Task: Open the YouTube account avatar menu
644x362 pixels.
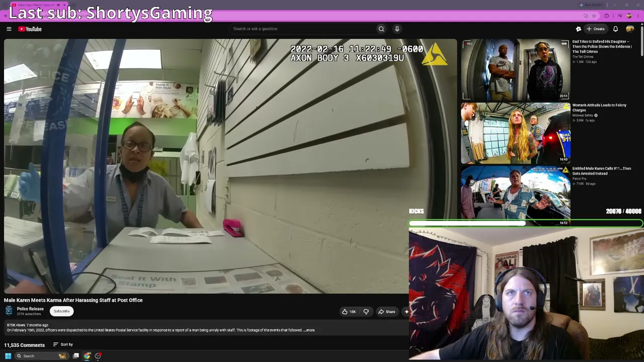Action: (x=630, y=29)
